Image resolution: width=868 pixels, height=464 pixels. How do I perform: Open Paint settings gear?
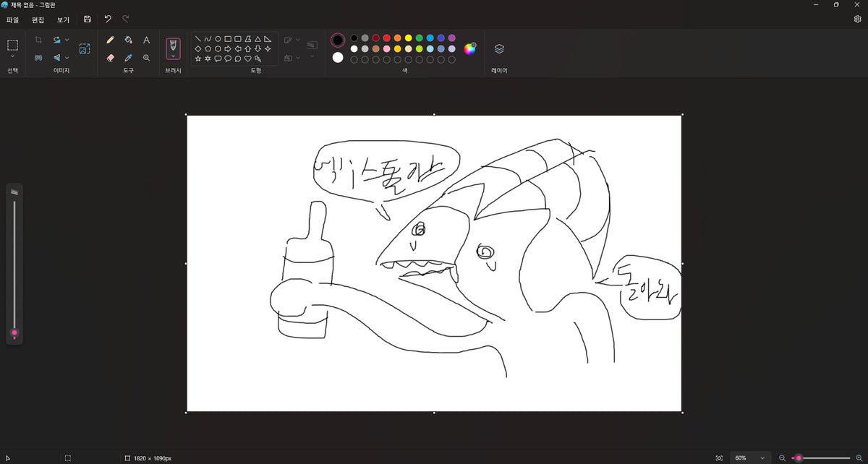pyautogui.click(x=857, y=19)
